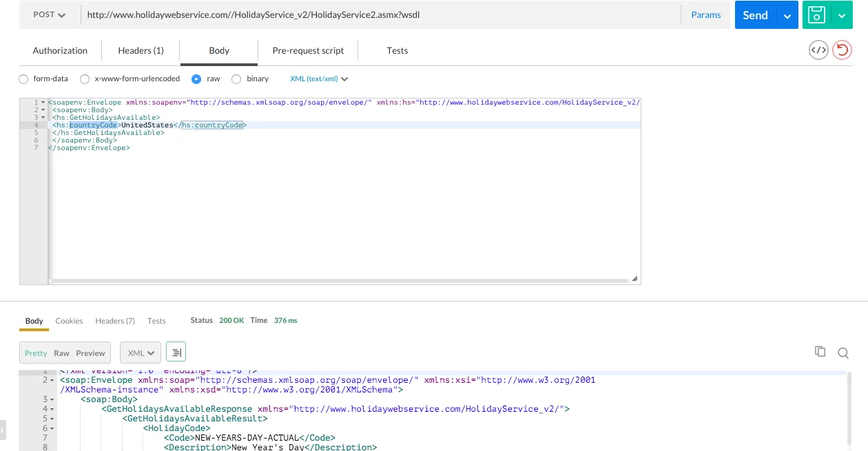The width and height of the screenshot is (868, 451).
Task: Collapse response line 5 fold arrow
Action: click(x=52, y=419)
